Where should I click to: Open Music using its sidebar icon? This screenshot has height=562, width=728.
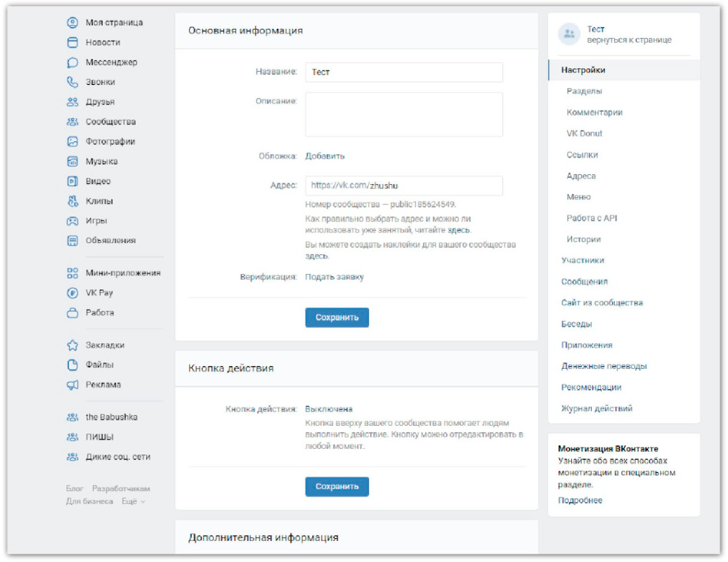coord(72,162)
